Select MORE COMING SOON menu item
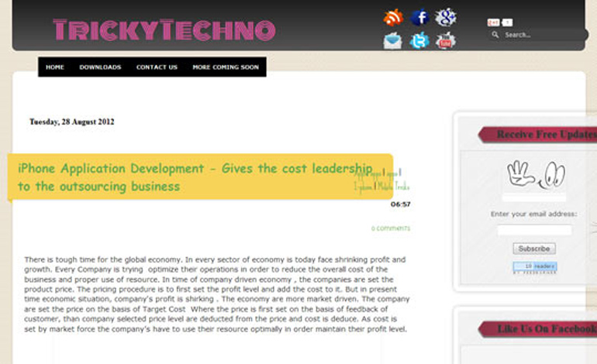Viewport: 597px width, 364px height. point(226,67)
